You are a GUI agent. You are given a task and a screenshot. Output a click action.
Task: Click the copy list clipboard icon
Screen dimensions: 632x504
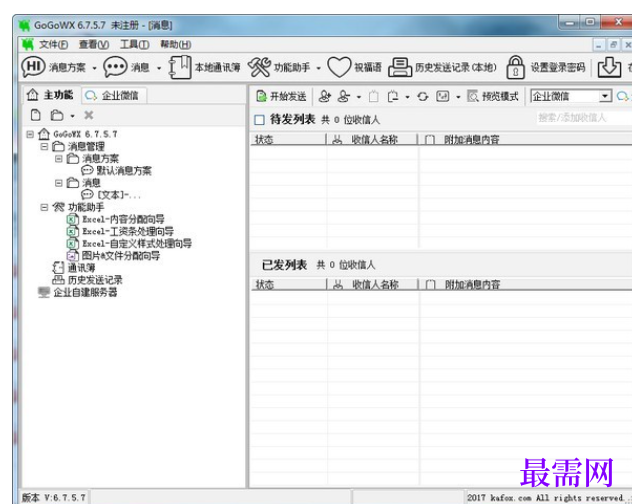point(393,96)
